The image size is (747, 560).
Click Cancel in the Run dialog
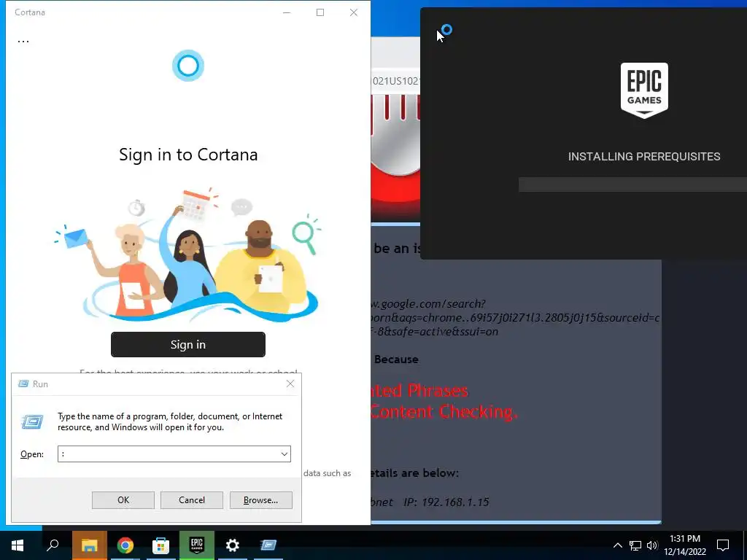tap(192, 500)
